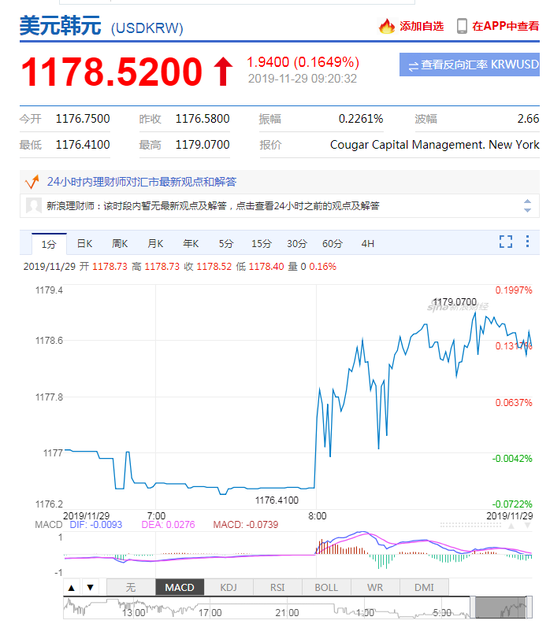550x624 pixels.
Task: Open the three-dots chart options menu
Action: 527,241
